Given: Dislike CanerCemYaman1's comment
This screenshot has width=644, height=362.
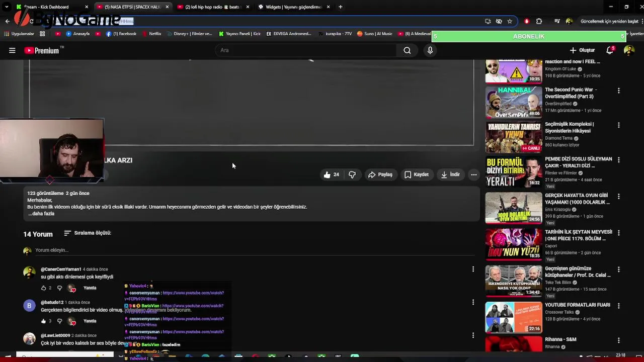Looking at the screenshot, I should [59, 288].
